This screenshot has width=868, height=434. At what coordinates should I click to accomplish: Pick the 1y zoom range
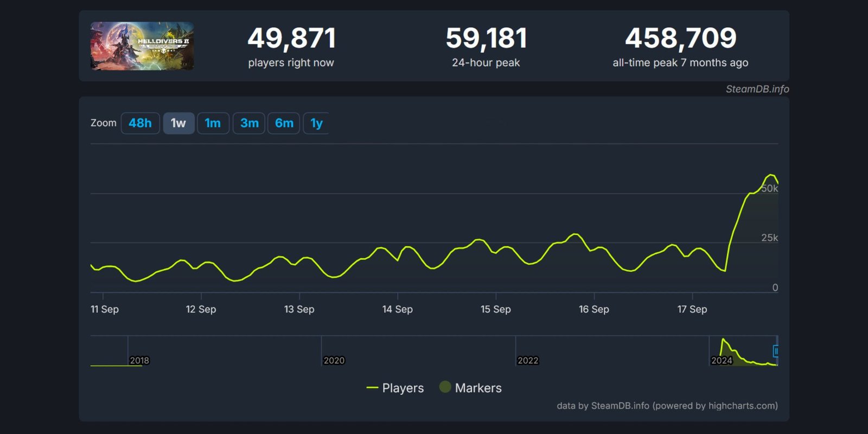316,123
